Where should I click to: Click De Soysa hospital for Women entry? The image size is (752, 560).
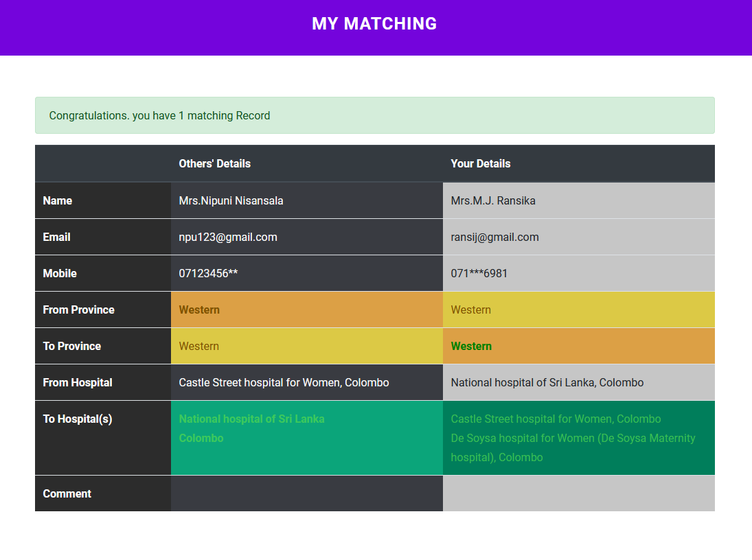(x=572, y=439)
